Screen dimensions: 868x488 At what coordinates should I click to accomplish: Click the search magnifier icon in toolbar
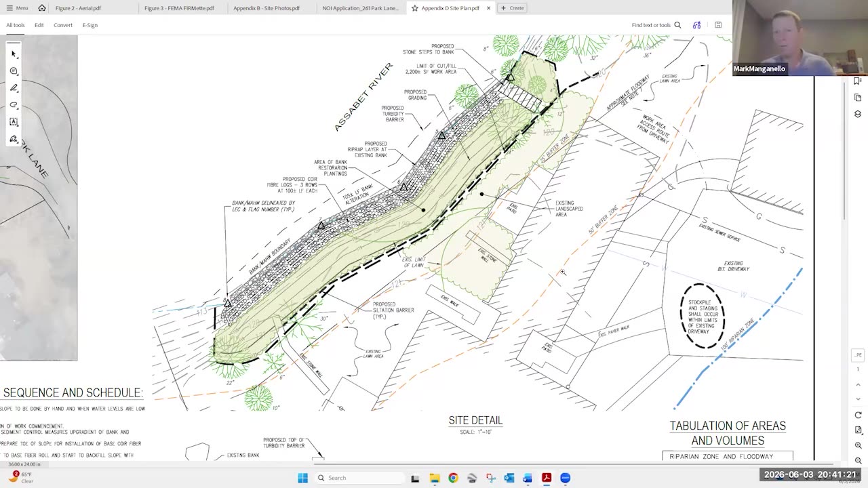pyautogui.click(x=677, y=25)
